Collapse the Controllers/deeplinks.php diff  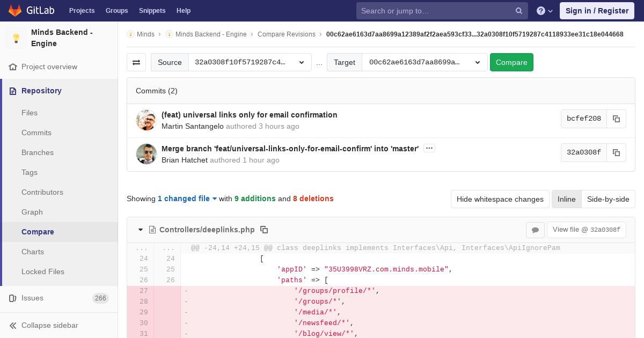[x=141, y=230]
